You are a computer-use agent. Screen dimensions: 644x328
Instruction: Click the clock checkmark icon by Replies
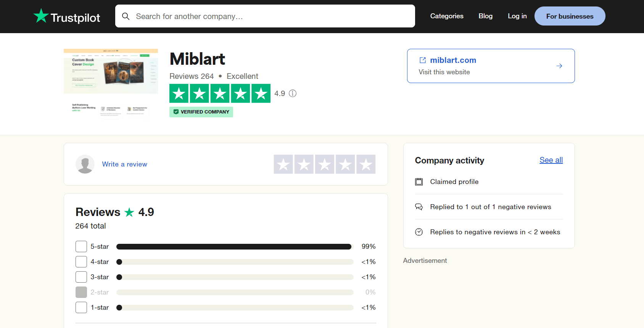tap(419, 232)
